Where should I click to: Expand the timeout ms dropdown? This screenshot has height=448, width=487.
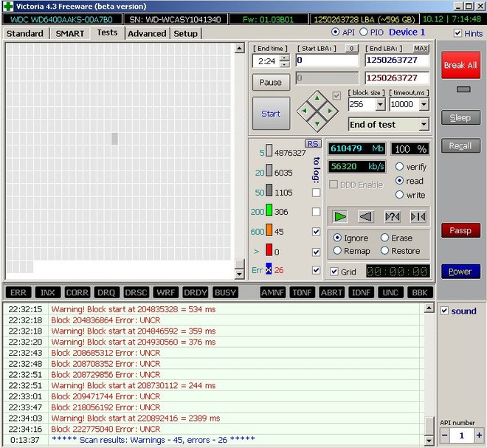[424, 105]
